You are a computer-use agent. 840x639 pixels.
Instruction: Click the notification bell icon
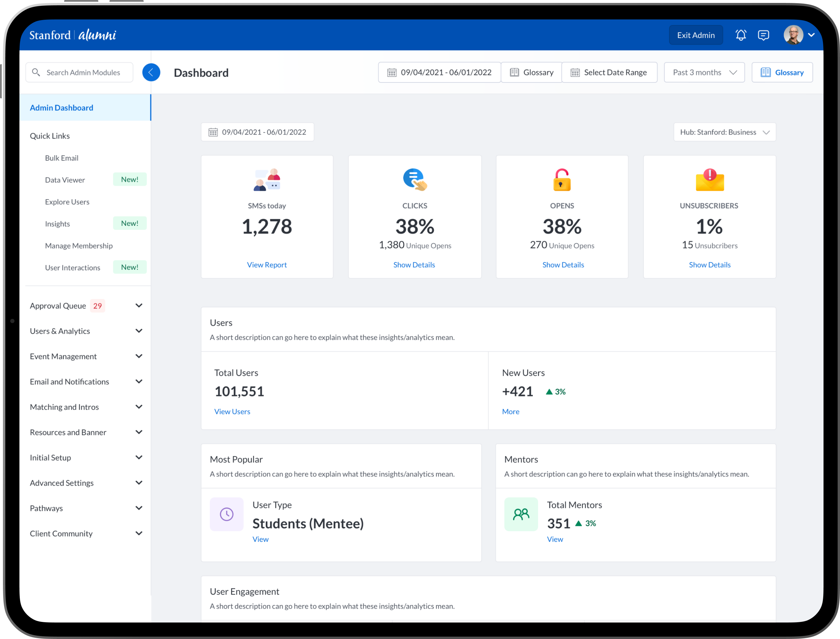[741, 35]
